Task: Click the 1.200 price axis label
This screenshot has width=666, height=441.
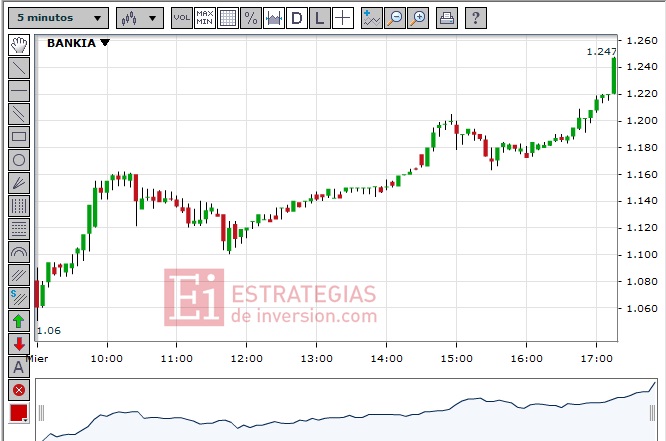Action: click(642, 121)
